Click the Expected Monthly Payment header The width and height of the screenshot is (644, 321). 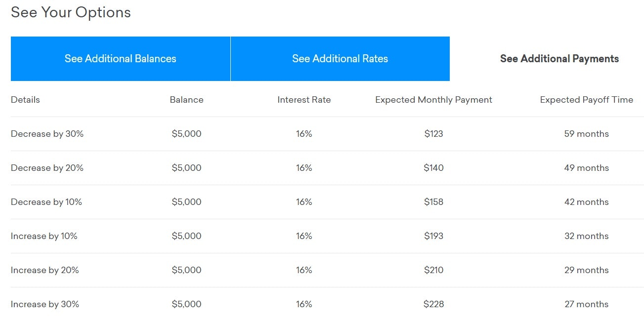pyautogui.click(x=433, y=100)
